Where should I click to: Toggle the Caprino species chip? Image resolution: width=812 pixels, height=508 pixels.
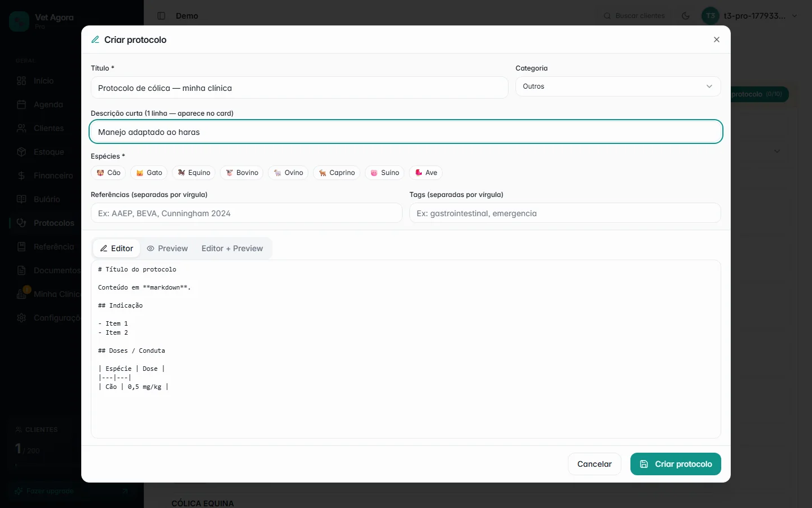(x=337, y=173)
